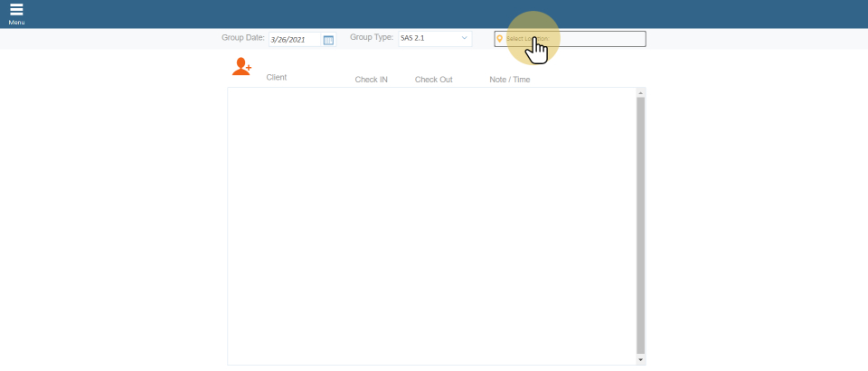The width and height of the screenshot is (868, 371).
Task: Click the Note / Time column header
Action: click(x=510, y=80)
